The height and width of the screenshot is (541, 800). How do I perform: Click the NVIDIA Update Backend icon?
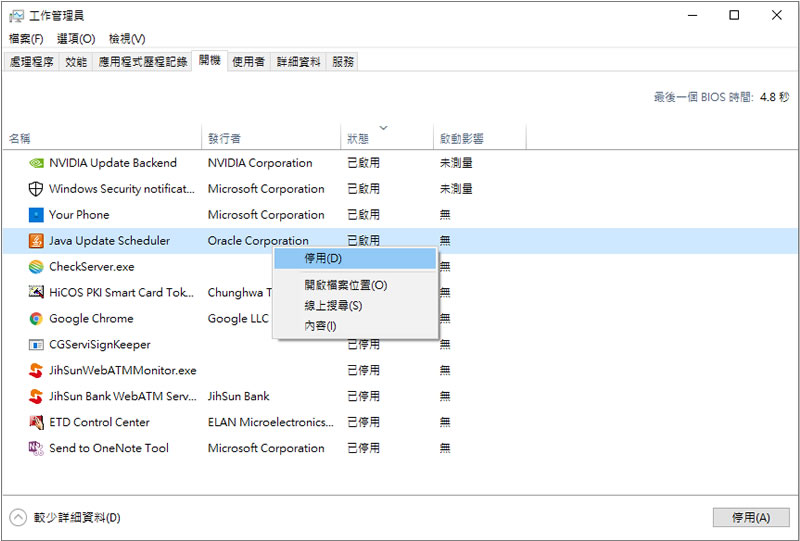pyautogui.click(x=36, y=163)
